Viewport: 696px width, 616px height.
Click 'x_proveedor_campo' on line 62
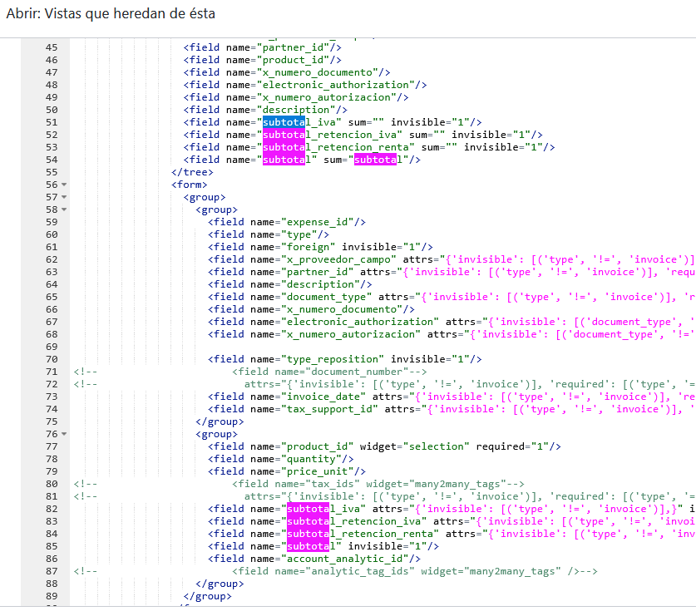point(338,259)
